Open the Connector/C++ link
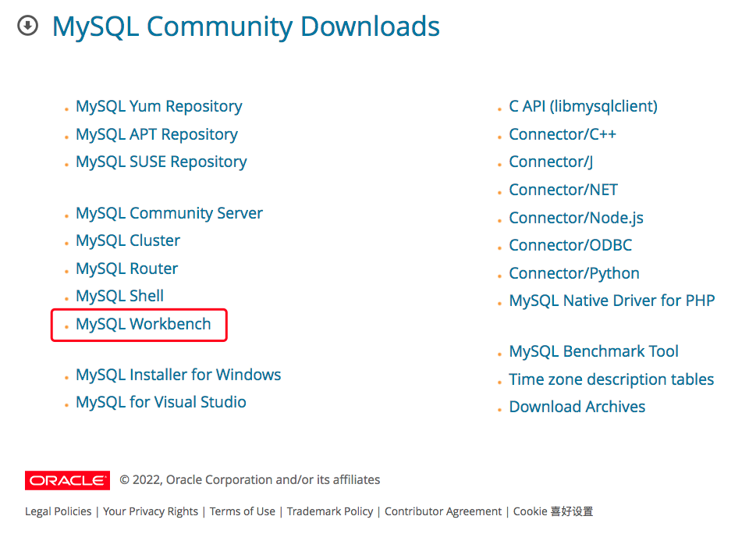This screenshot has width=756, height=541. [563, 134]
